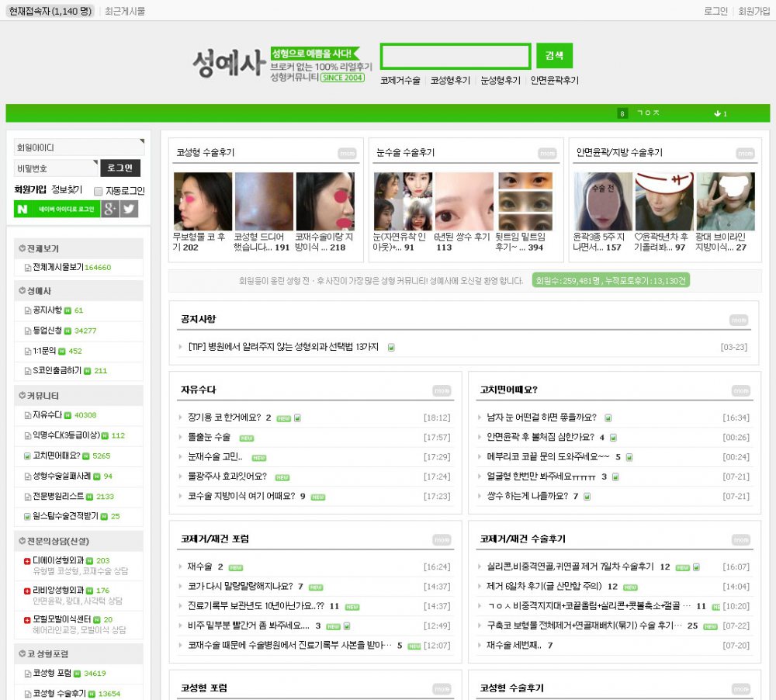Click 로그인 link in the top right
The height and width of the screenshot is (700, 776).
tap(715, 11)
